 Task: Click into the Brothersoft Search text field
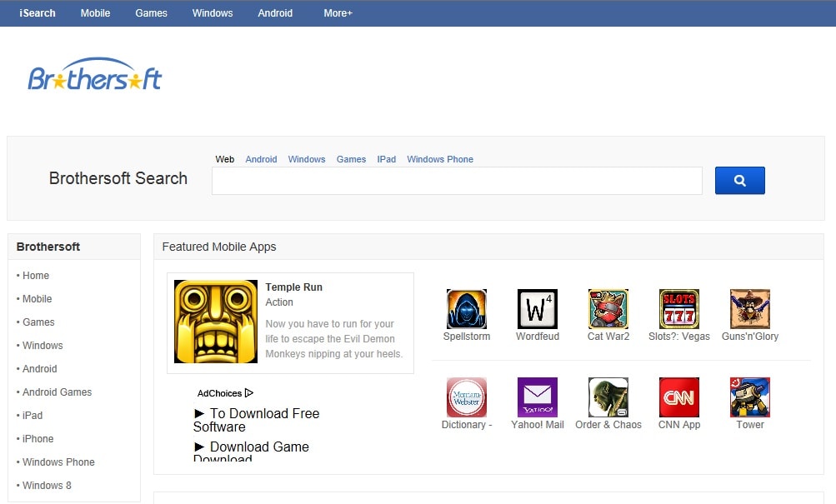tap(457, 181)
